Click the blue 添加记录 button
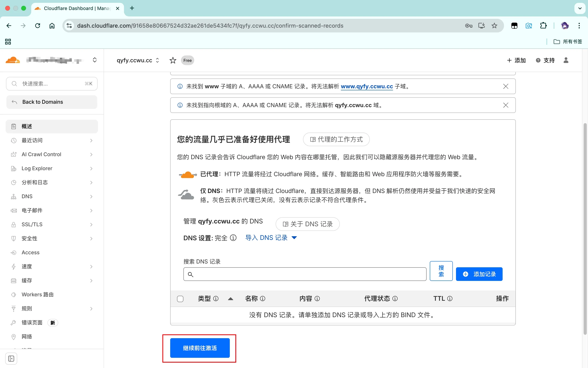Viewport: 588px width, 368px height. click(x=479, y=274)
